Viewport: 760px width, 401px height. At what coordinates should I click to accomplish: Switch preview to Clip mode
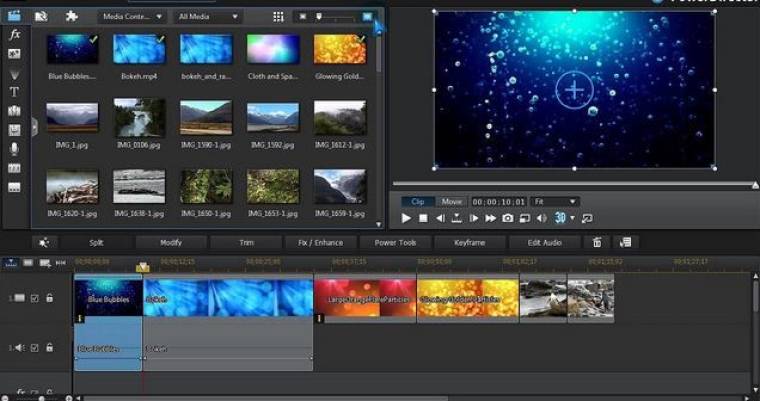point(417,201)
